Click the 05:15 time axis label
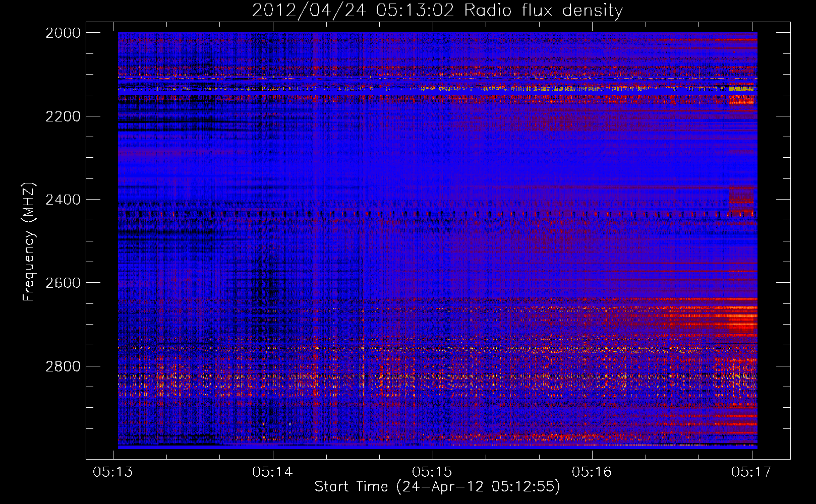The image size is (816, 504). click(432, 472)
